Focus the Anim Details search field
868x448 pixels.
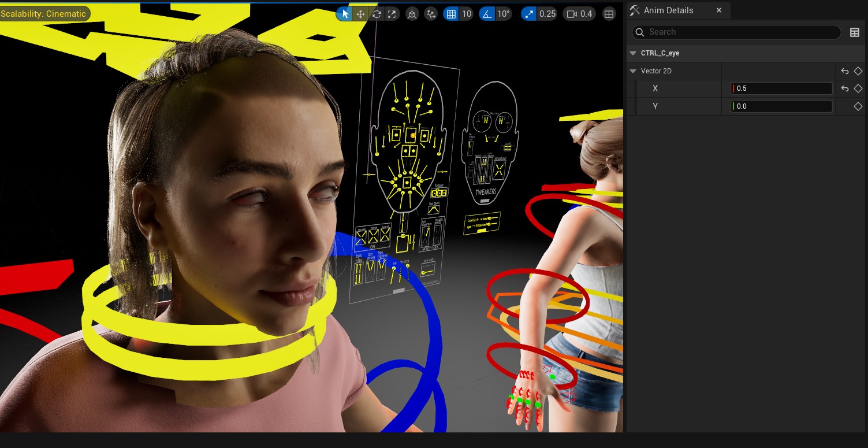click(736, 32)
